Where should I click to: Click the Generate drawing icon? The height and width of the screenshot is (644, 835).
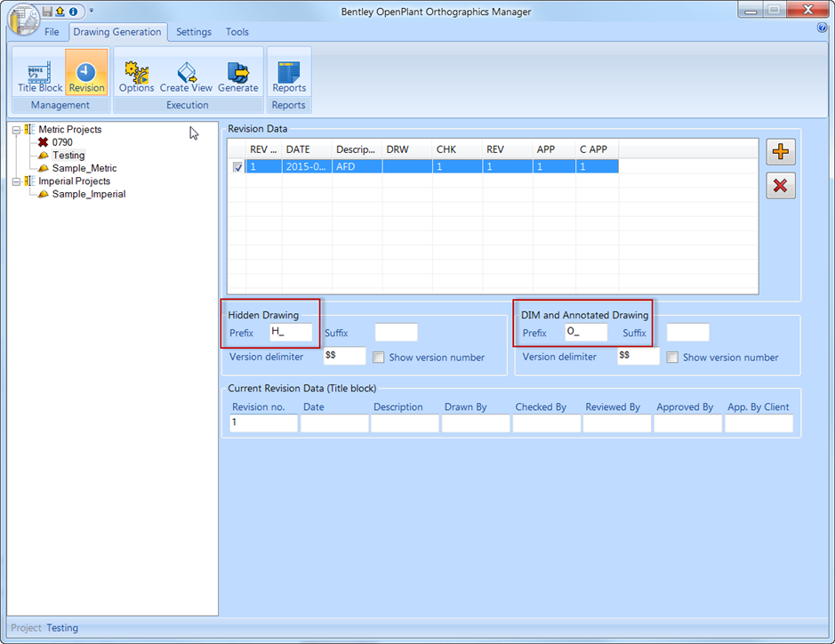point(238,76)
